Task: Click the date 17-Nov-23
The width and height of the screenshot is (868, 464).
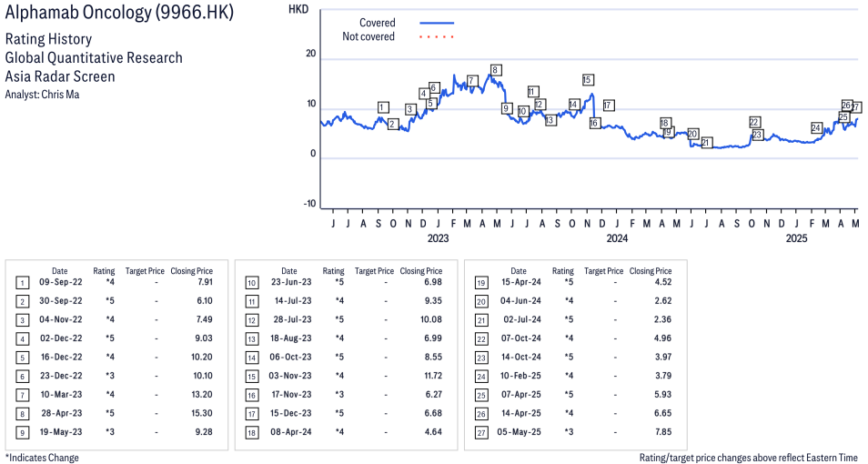Action: click(x=291, y=394)
